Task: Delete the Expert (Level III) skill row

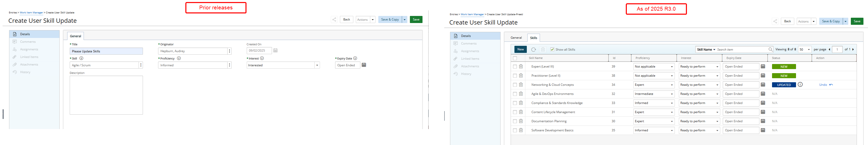Action: coord(521,67)
